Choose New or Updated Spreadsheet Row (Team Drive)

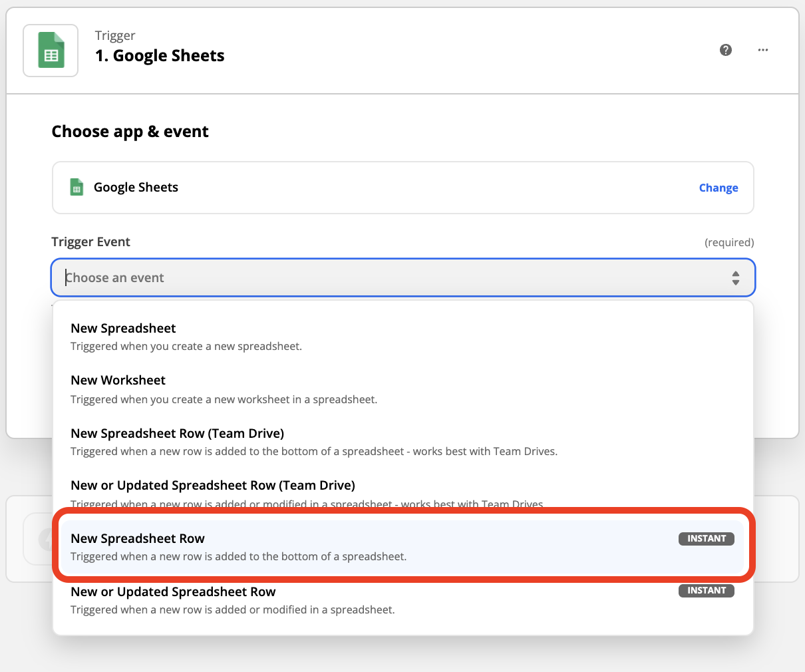click(403, 494)
